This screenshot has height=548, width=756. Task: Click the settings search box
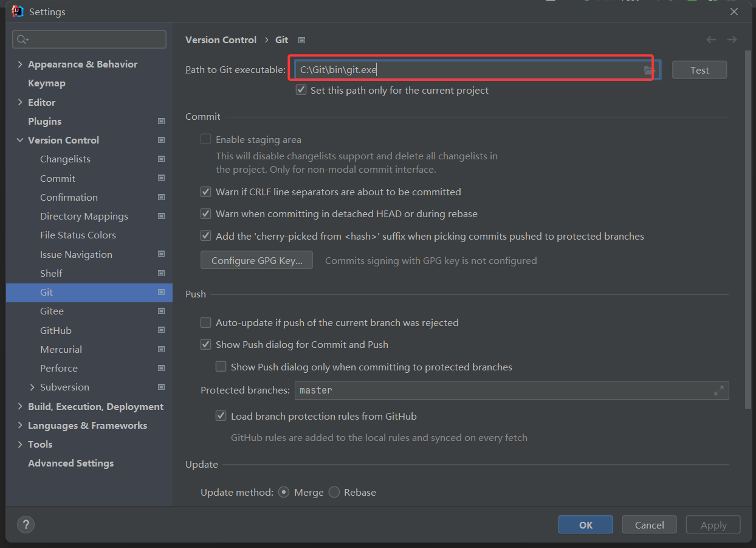[x=89, y=40]
